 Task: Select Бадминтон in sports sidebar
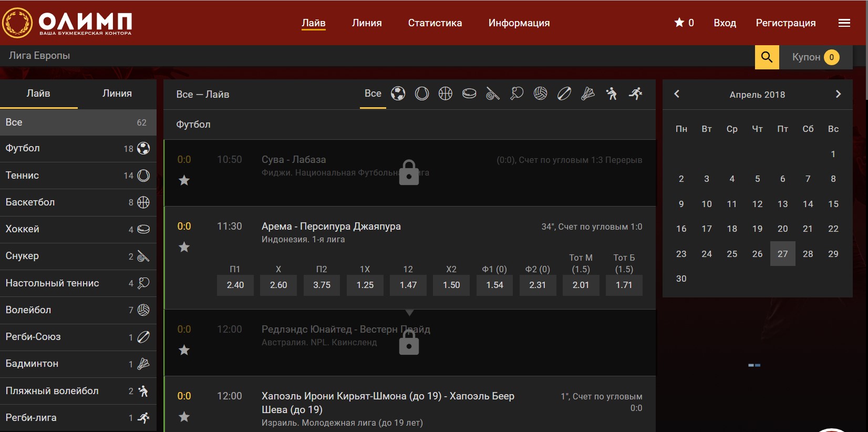[x=78, y=364]
